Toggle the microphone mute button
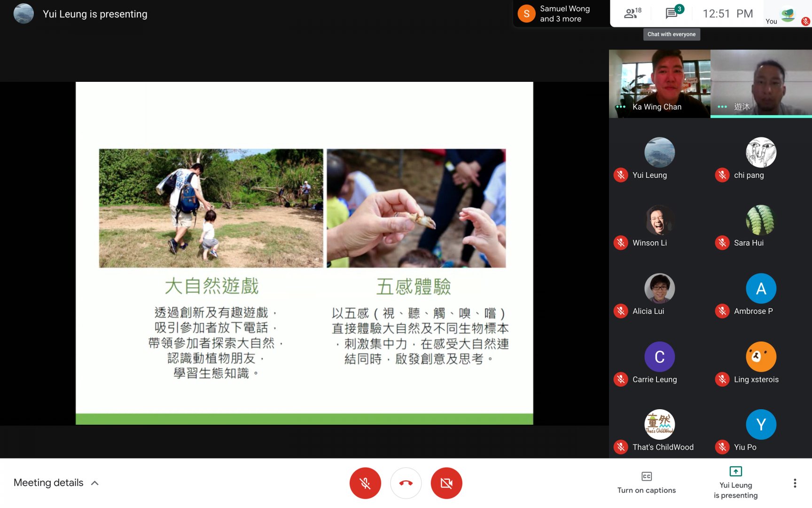Screen dimensions: 812x508 (x=365, y=483)
